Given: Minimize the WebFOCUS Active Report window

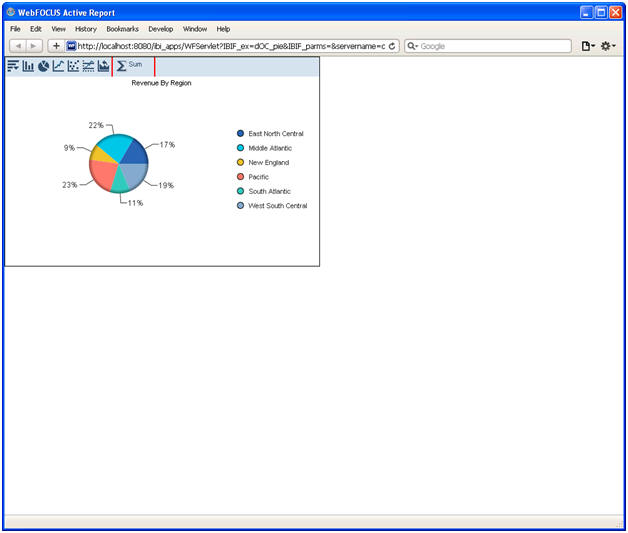Looking at the screenshot, I should coord(586,12).
